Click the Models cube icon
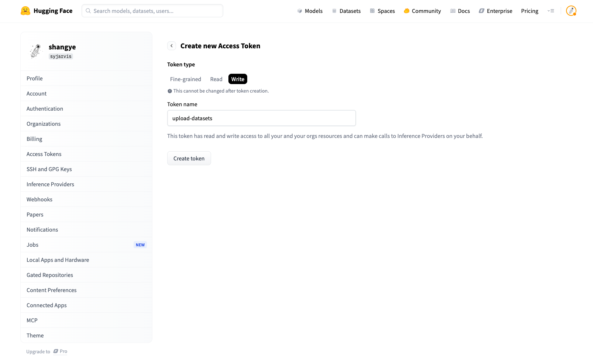The height and width of the screenshot is (364, 593). point(300,11)
